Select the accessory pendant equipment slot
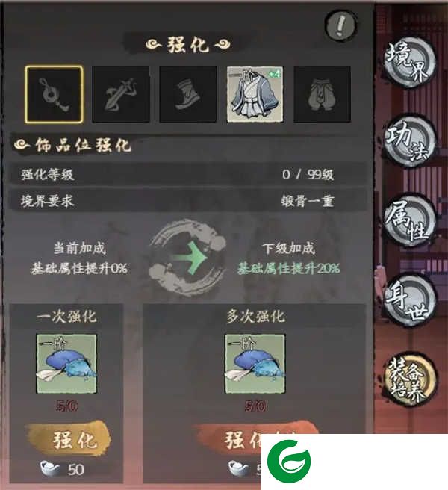The image size is (448, 490). [54, 94]
